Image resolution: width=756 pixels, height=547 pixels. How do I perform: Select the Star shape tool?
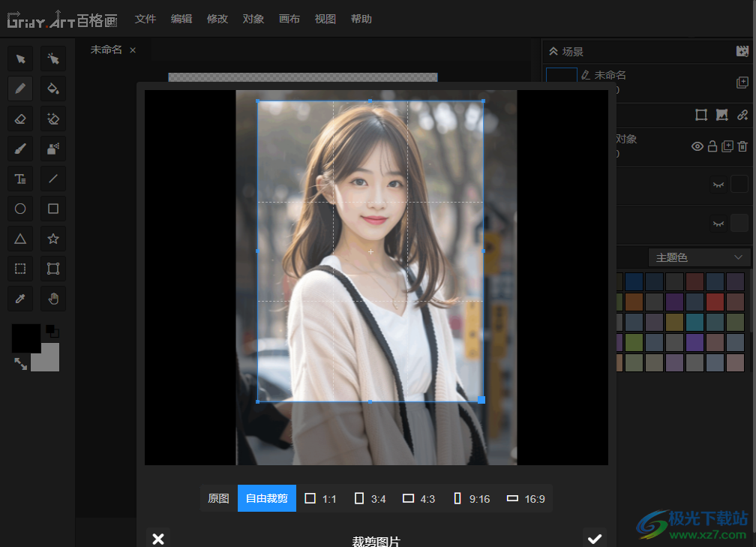click(53, 239)
